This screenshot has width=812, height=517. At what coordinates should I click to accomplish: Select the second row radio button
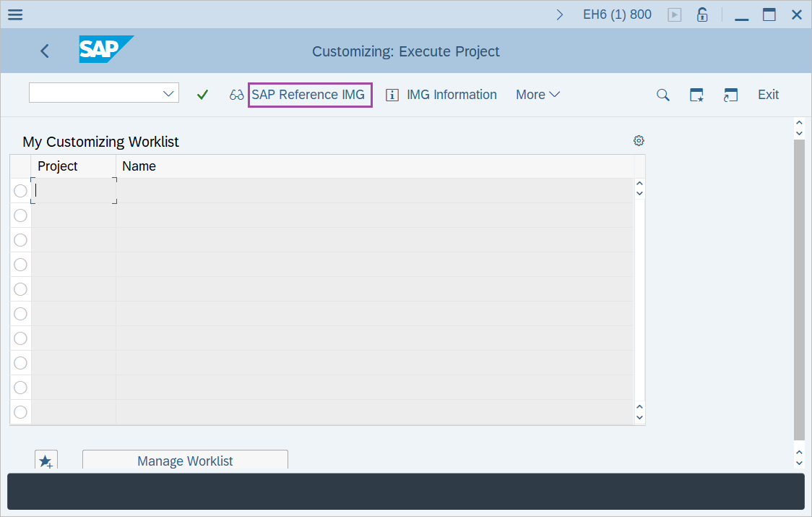[x=20, y=215]
